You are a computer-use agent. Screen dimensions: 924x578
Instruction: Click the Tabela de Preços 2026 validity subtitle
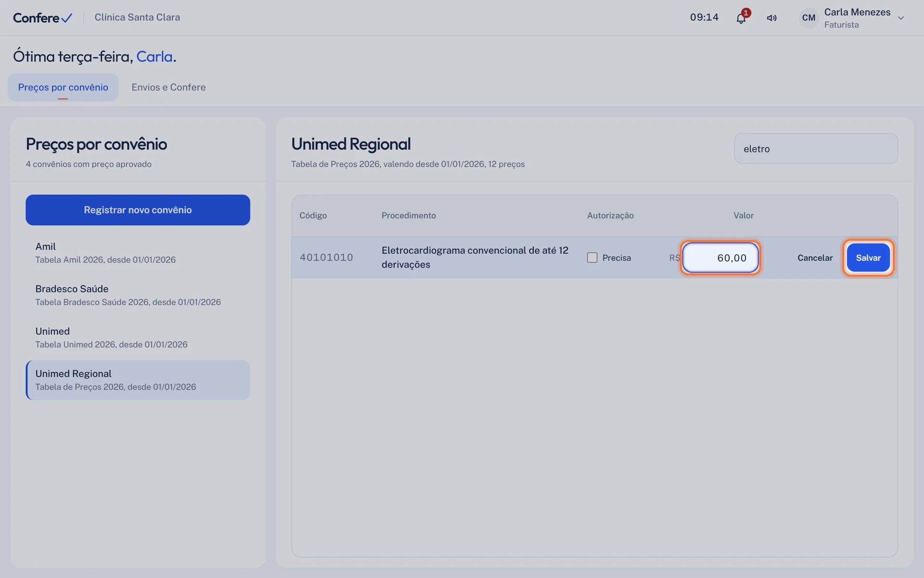pyautogui.click(x=408, y=164)
